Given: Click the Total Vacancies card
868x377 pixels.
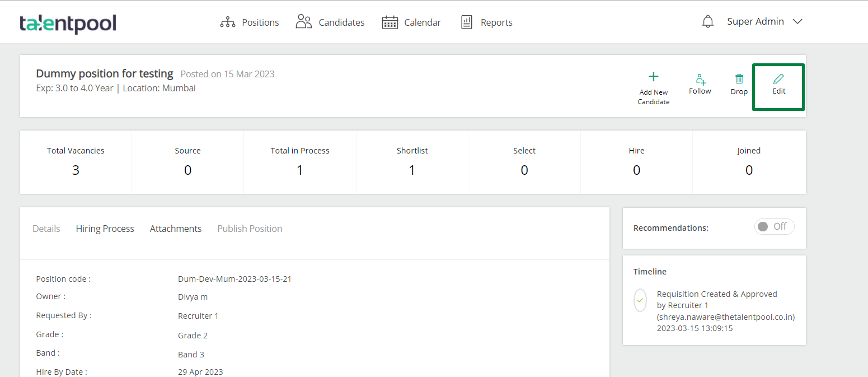Looking at the screenshot, I should click(76, 162).
